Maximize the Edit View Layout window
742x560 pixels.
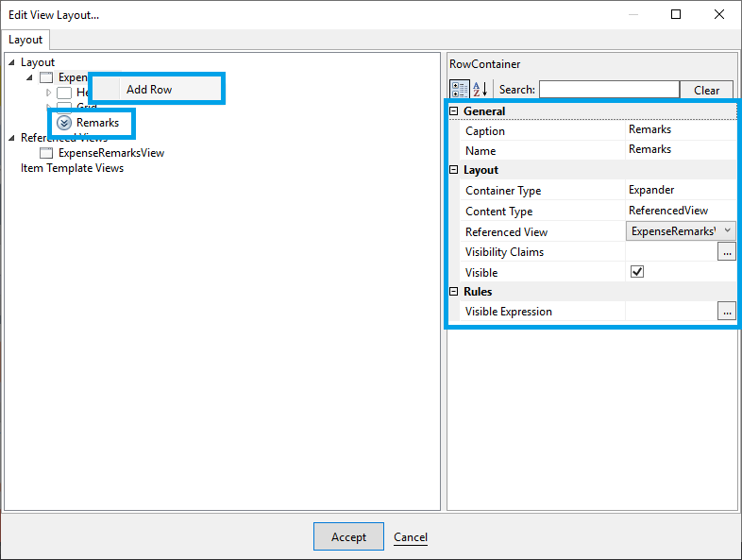pyautogui.click(x=676, y=14)
